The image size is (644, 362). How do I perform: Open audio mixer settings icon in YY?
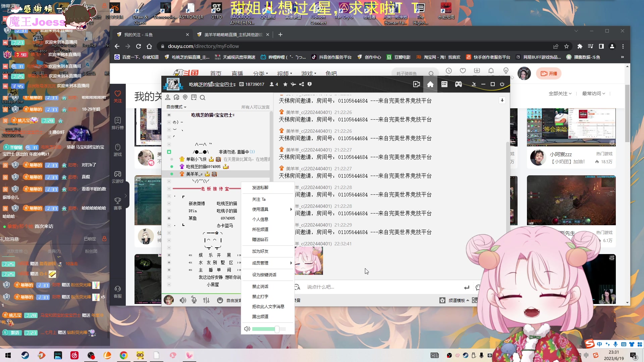206,300
